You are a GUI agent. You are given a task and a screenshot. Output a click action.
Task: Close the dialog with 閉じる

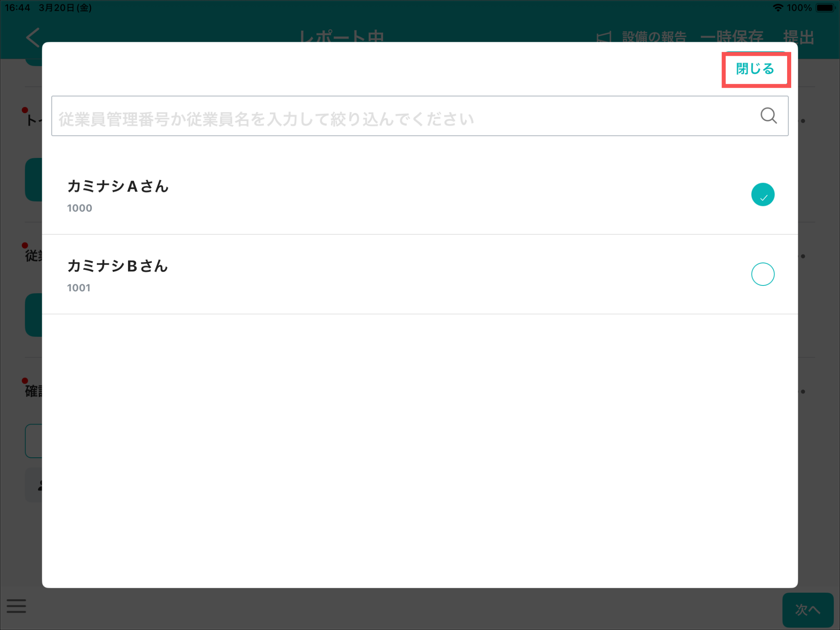(x=755, y=69)
